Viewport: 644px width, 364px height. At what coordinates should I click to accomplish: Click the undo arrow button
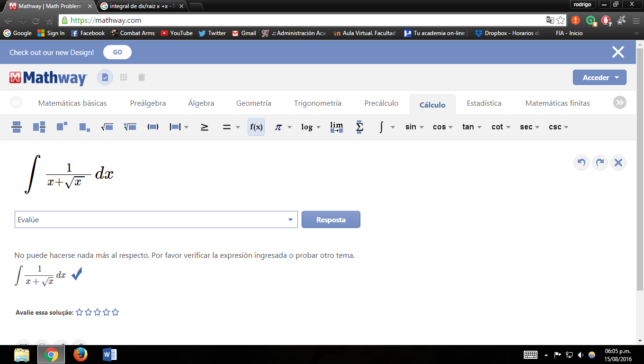[581, 163]
